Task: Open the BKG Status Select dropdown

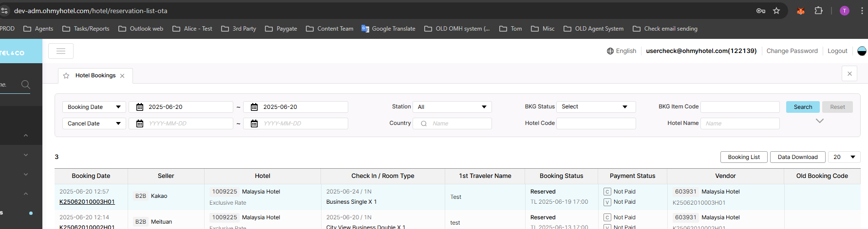Action: tap(595, 107)
